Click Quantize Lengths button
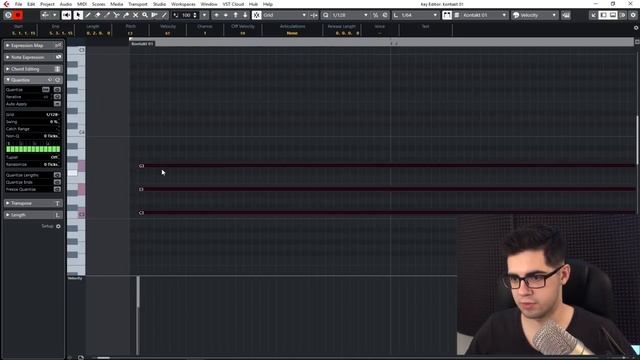640x360 pixels. pos(57,175)
